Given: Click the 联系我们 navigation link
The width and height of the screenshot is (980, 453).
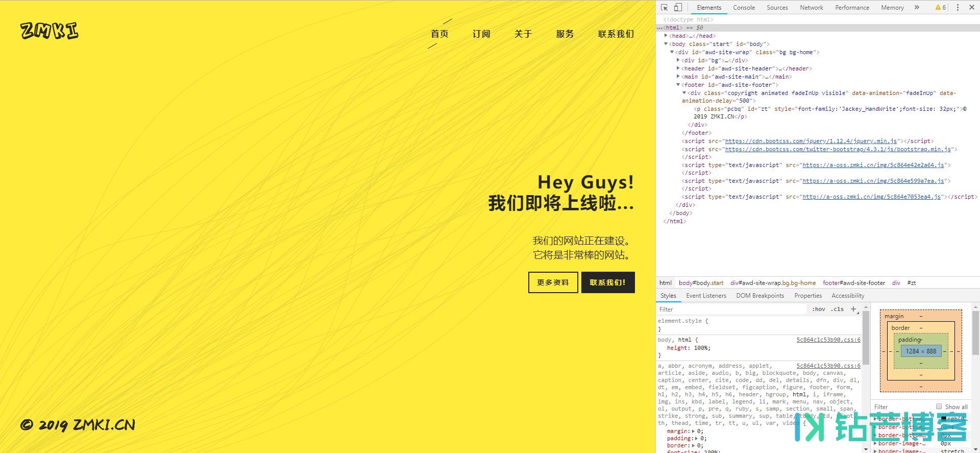Looking at the screenshot, I should click(616, 34).
